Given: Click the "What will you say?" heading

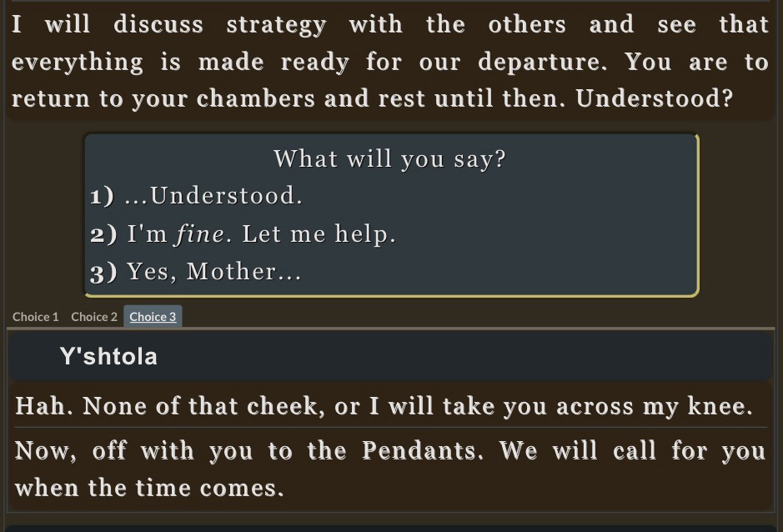Looking at the screenshot, I should [x=389, y=158].
